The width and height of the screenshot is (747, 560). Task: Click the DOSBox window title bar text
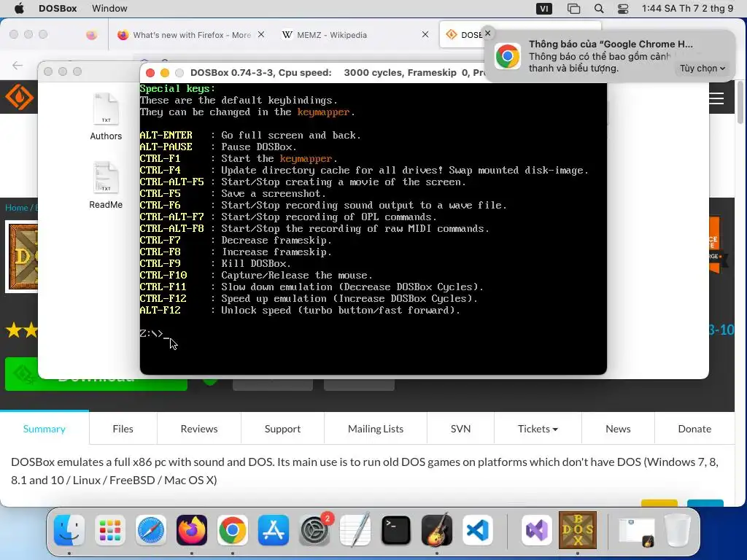coord(336,72)
